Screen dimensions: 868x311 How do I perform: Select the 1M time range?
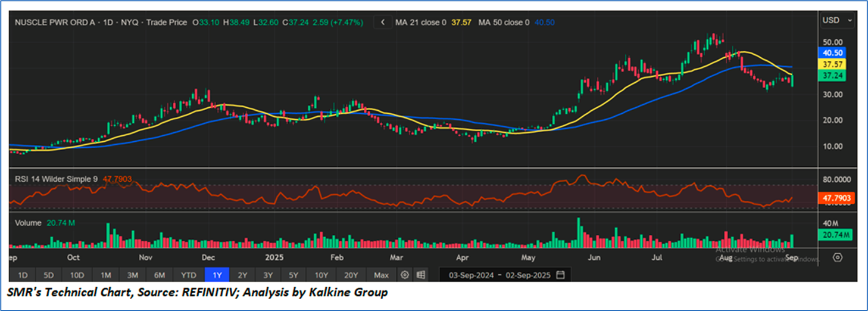tap(105, 275)
